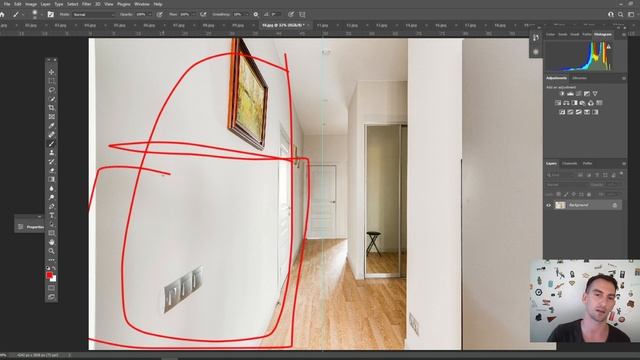Select the Dodge tool

tap(51, 197)
